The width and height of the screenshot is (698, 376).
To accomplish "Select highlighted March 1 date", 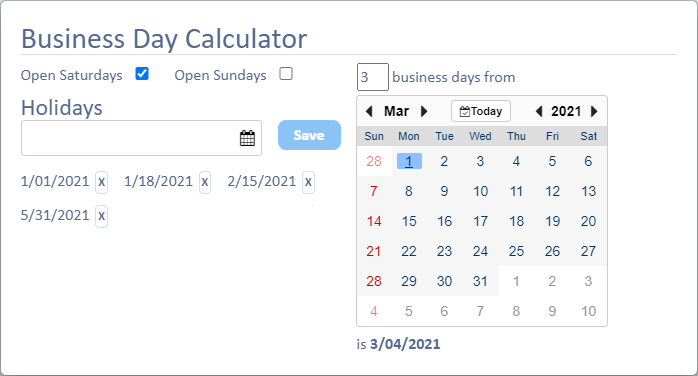I will (409, 161).
